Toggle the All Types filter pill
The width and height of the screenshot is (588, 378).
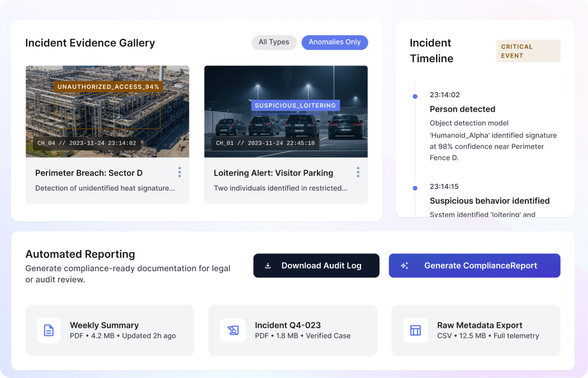coord(274,42)
